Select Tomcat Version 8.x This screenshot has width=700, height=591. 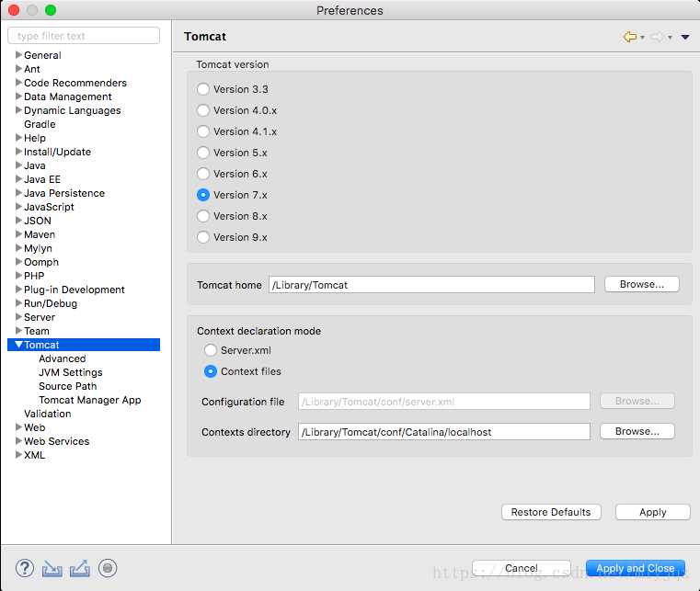203,216
